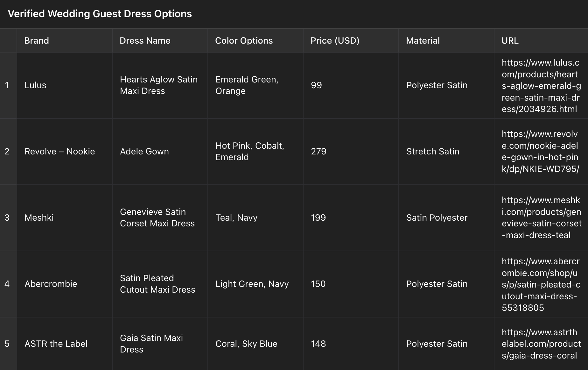Click the price cell showing 279
The image size is (588, 370).
(318, 151)
